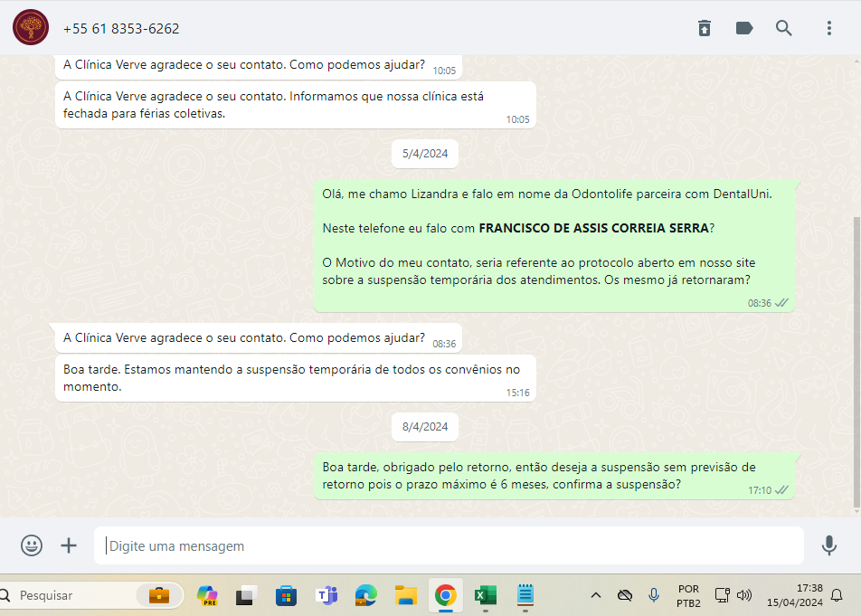
Task: Click the 'confirma a suspensão?' message
Action: (554, 476)
